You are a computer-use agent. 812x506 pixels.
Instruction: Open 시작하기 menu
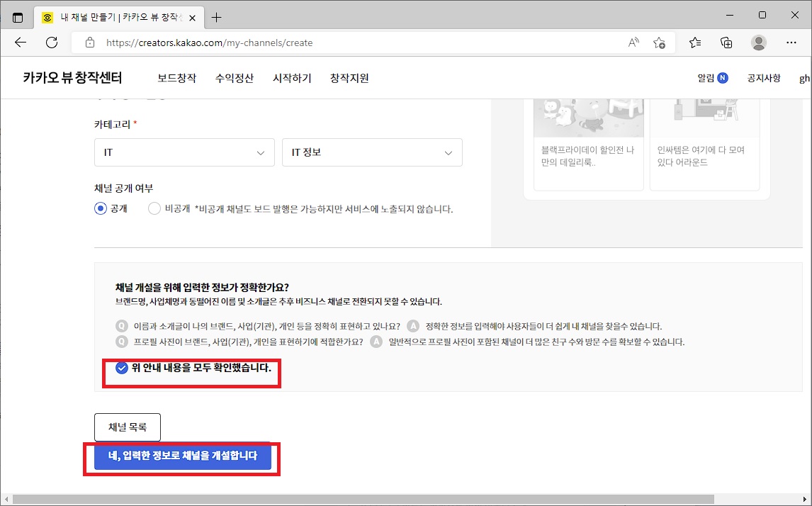click(x=292, y=78)
